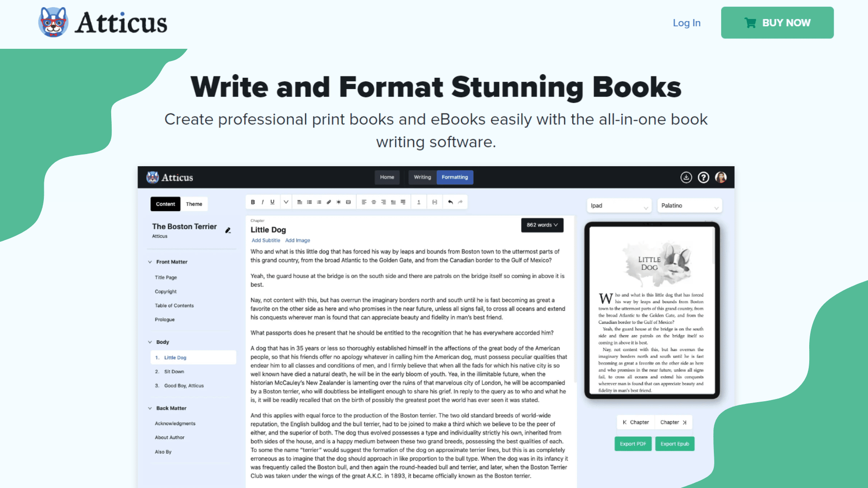This screenshot has width=868, height=488.
Task: Open the Content tab in sidebar
Action: point(165,204)
